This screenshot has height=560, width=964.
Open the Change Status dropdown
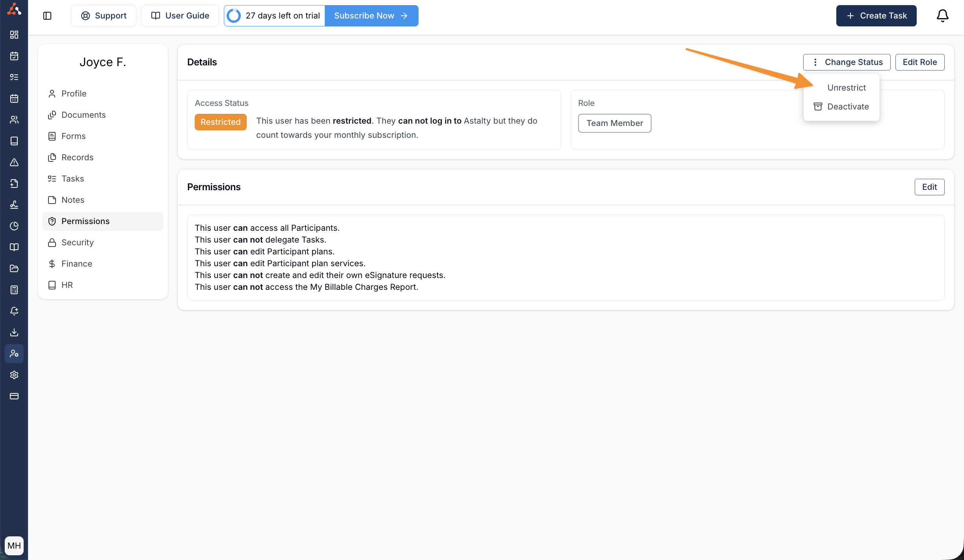point(847,62)
